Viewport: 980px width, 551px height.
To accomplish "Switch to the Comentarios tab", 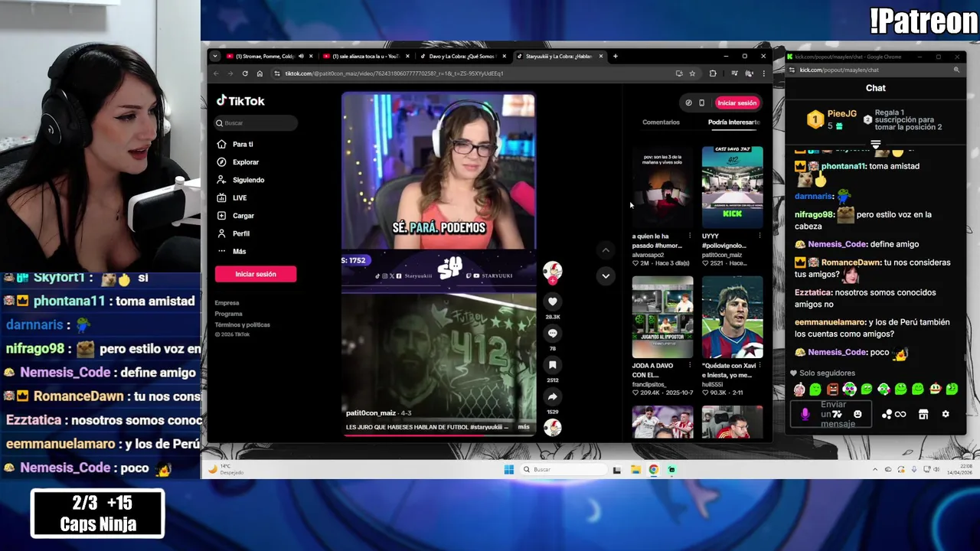I will pos(661,122).
